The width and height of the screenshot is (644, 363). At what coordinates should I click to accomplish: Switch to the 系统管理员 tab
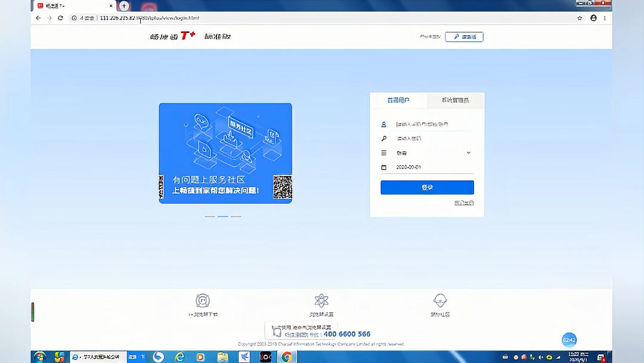(x=455, y=100)
